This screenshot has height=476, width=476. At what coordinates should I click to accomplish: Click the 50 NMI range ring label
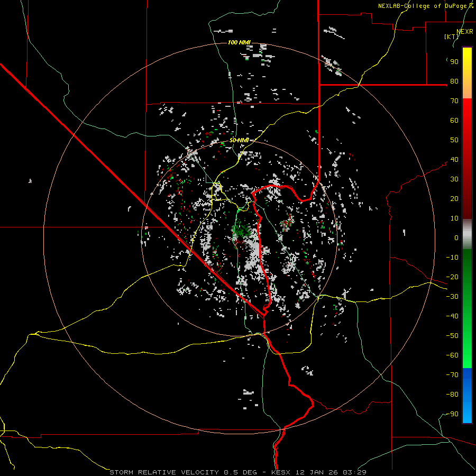pos(239,140)
